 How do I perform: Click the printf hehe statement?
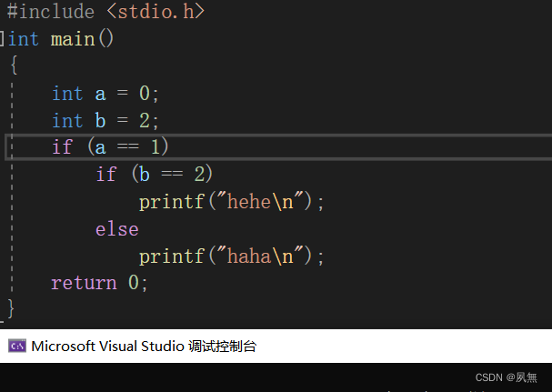(231, 202)
